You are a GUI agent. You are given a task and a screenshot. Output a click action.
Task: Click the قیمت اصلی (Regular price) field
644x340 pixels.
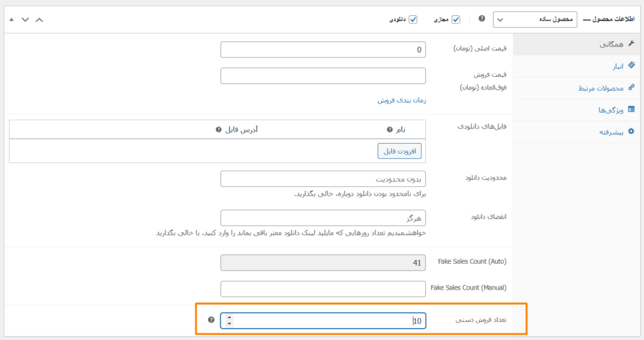coord(323,50)
